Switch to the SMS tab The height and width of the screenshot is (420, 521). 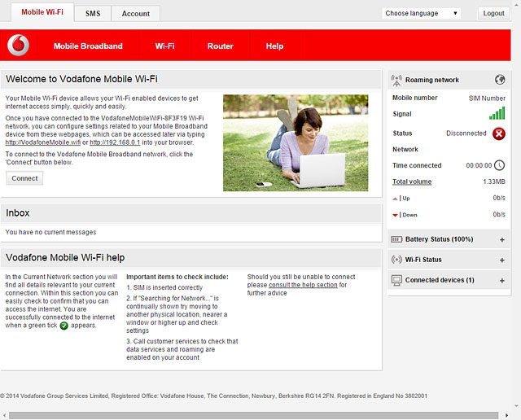(93, 14)
